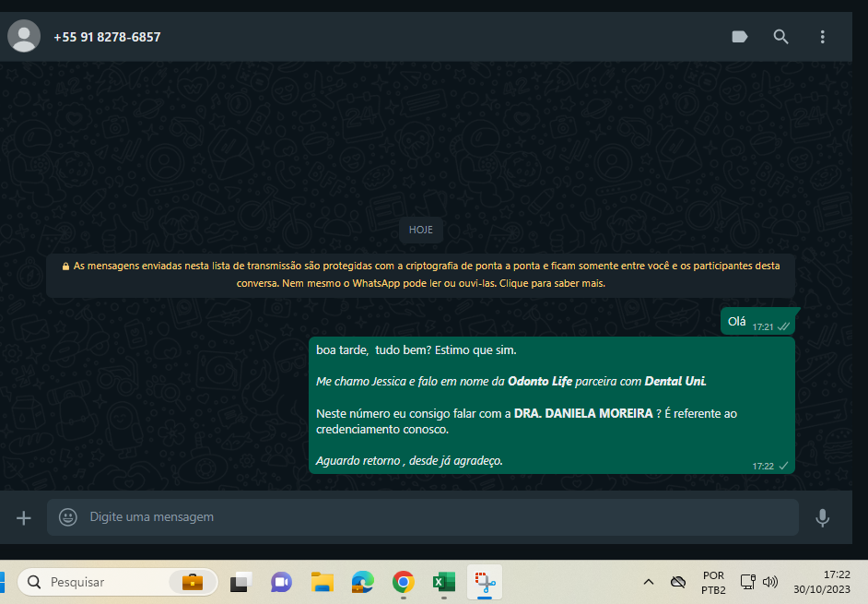868x604 pixels.
Task: Open Snipping Tool on the taskbar
Action: coord(485,582)
